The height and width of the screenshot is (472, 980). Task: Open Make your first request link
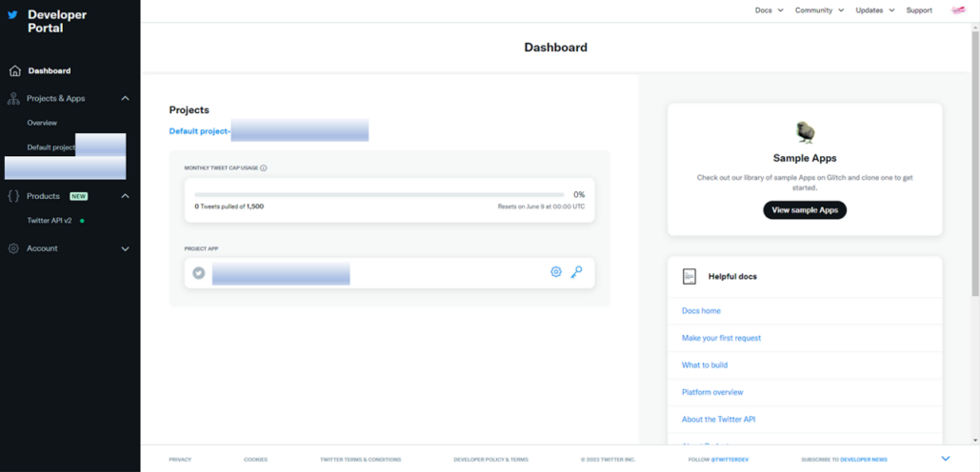pos(721,338)
